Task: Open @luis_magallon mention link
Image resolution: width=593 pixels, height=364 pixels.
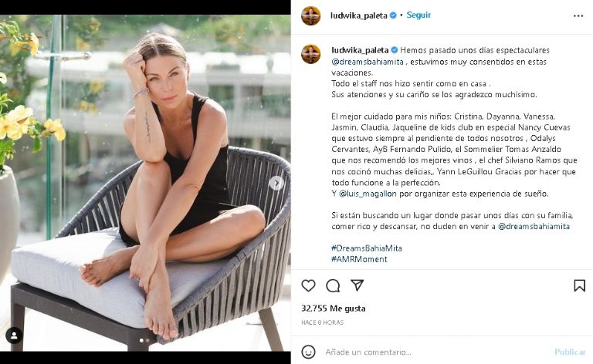Action: 368,194
